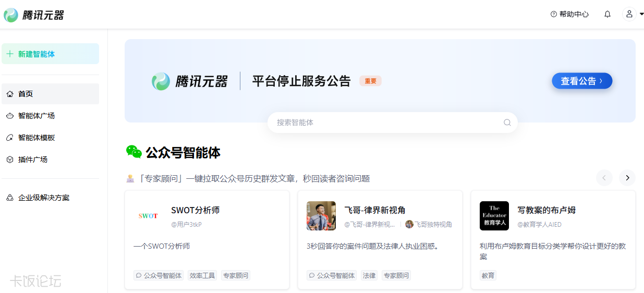Click 公众号智能体 tag on 飞哥 card
Image resolution: width=644 pixels, height=293 pixels.
[x=332, y=275]
